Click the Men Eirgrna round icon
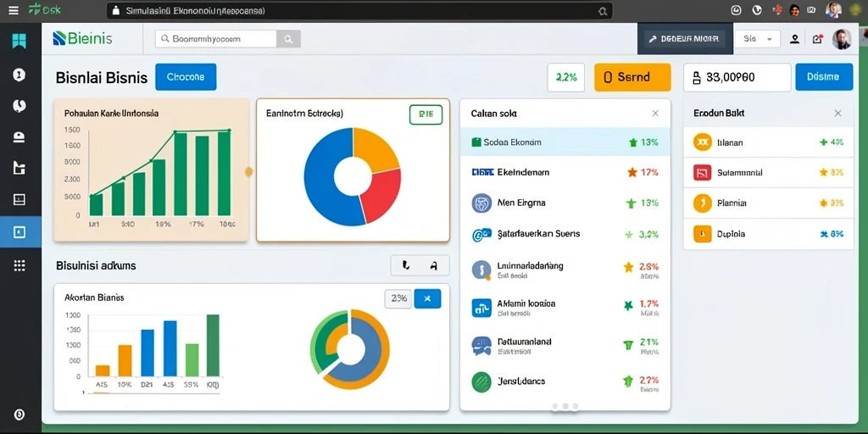This screenshot has width=868, height=434. 481,203
